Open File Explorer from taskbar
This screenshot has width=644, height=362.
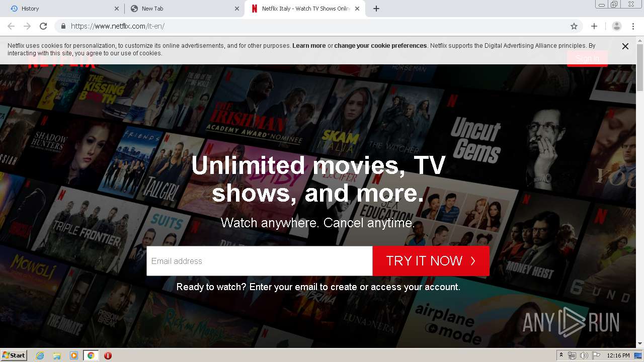tap(57, 355)
